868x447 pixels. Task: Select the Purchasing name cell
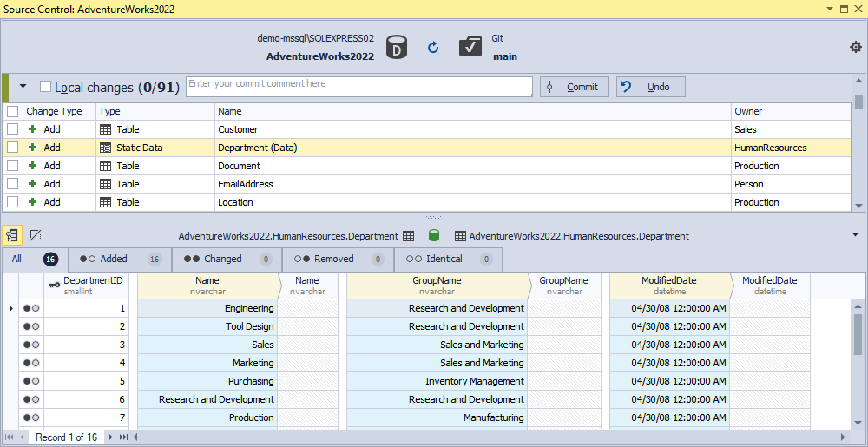point(207,381)
